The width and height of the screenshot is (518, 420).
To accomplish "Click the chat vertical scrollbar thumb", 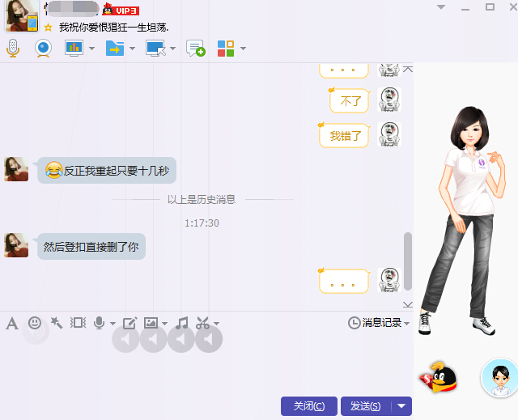I will click(x=408, y=261).
